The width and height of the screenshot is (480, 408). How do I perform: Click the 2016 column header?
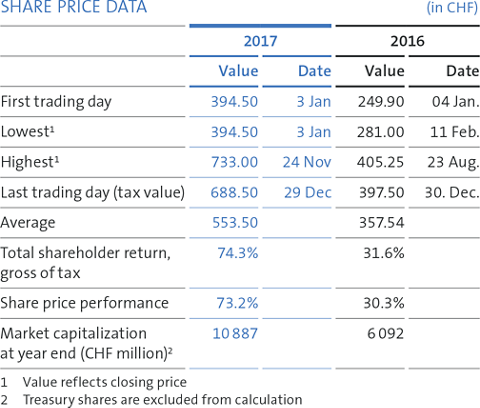click(x=407, y=41)
